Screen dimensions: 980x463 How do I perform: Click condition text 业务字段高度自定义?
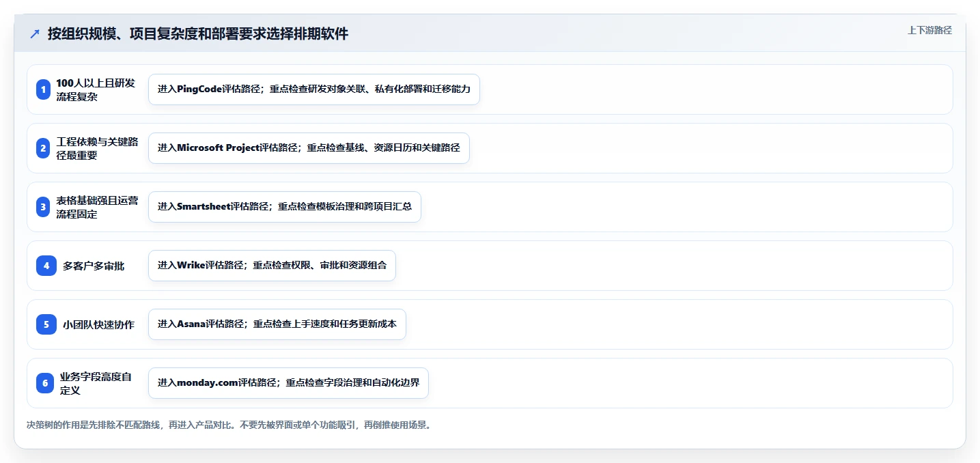(x=96, y=383)
